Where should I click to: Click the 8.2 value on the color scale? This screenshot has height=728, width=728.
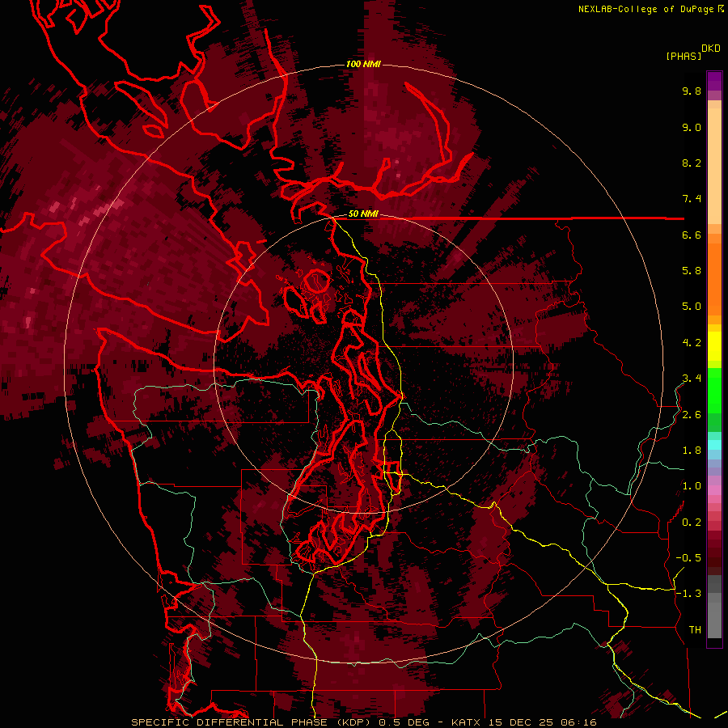coord(692,163)
